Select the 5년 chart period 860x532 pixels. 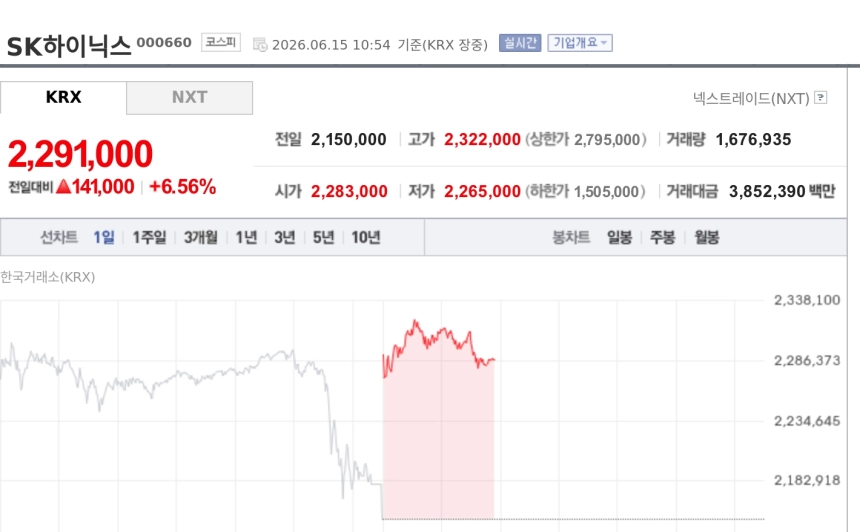tap(324, 237)
